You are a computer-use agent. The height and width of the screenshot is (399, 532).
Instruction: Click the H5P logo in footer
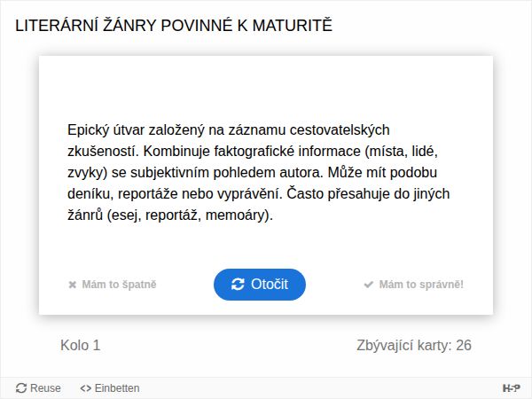pos(511,388)
